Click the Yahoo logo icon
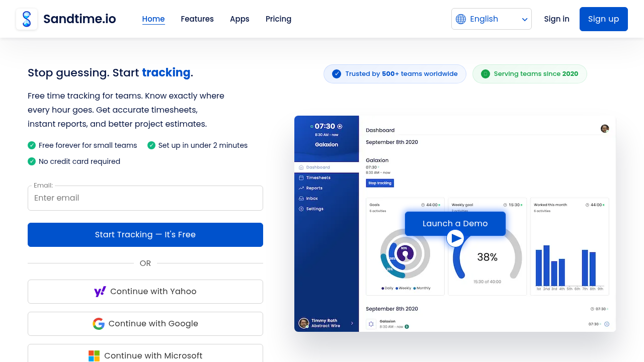Viewport: 644px width, 362px height. (x=100, y=292)
